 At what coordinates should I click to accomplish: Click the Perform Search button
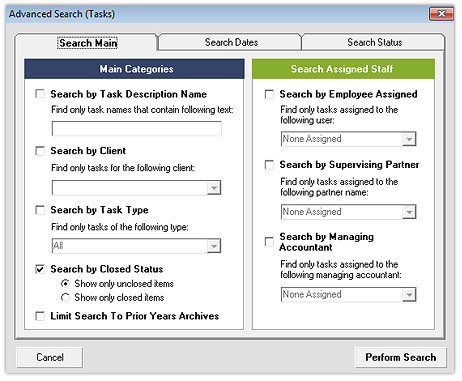[401, 357]
